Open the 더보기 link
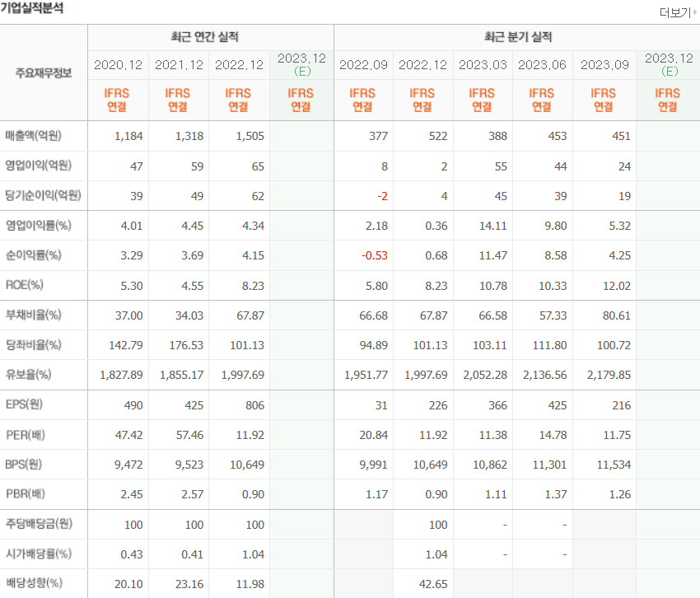The width and height of the screenshot is (700, 598). [678, 12]
